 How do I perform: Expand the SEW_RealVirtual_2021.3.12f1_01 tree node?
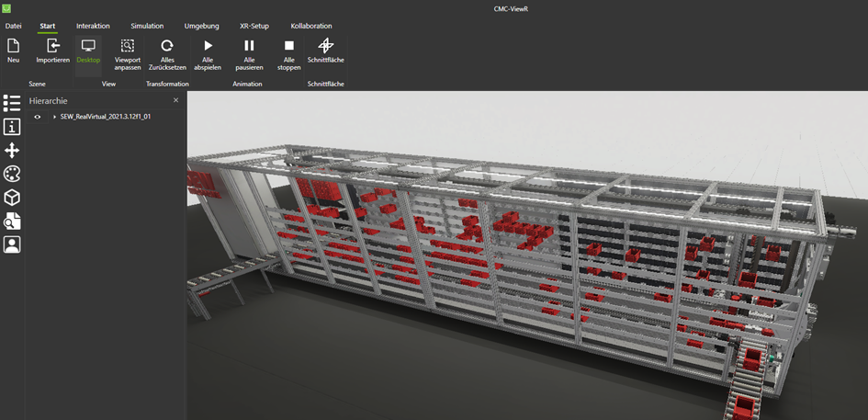(x=54, y=117)
